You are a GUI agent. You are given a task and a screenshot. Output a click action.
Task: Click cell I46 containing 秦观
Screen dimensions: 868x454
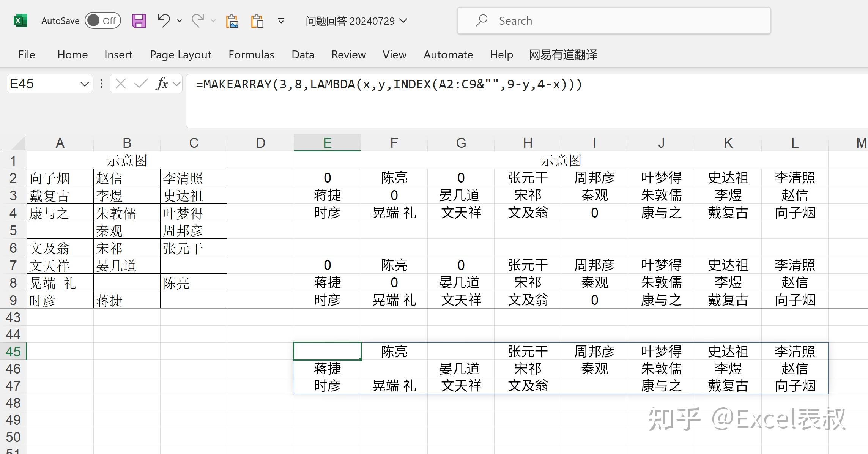(x=594, y=369)
